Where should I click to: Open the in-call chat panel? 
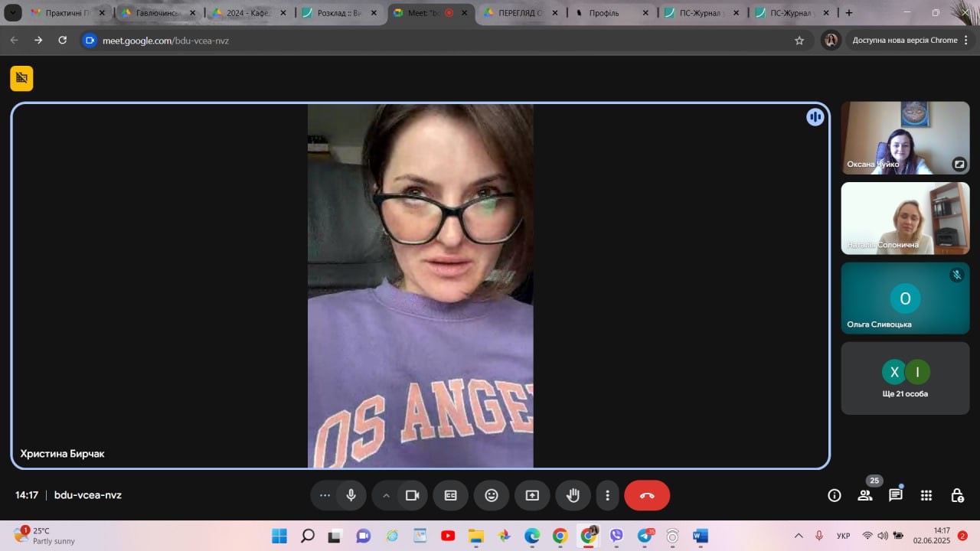(895, 495)
